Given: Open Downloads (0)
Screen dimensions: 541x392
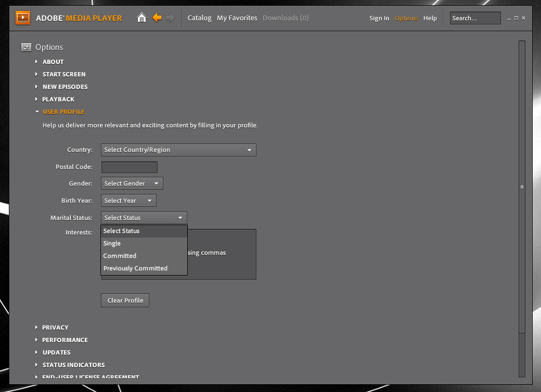Looking at the screenshot, I should pos(286,18).
